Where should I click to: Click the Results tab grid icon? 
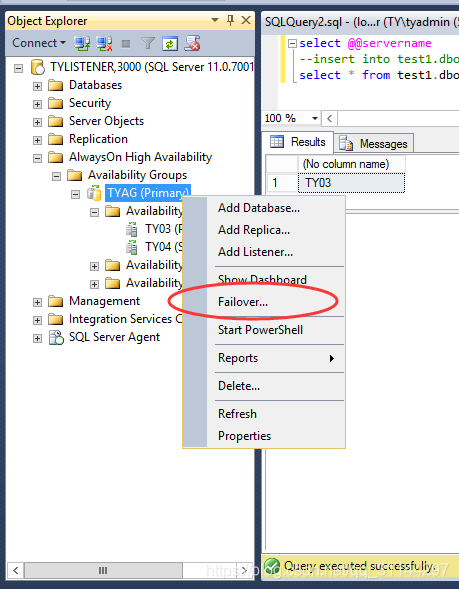(x=277, y=142)
